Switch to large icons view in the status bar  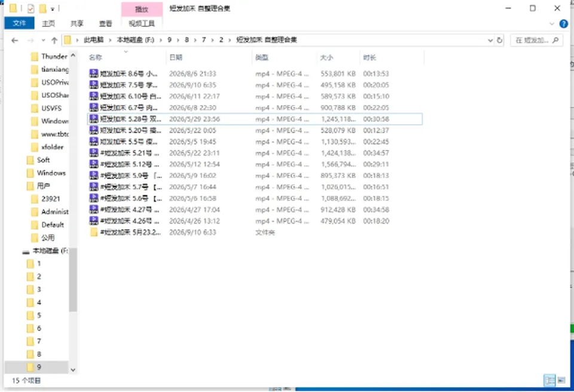(561, 381)
